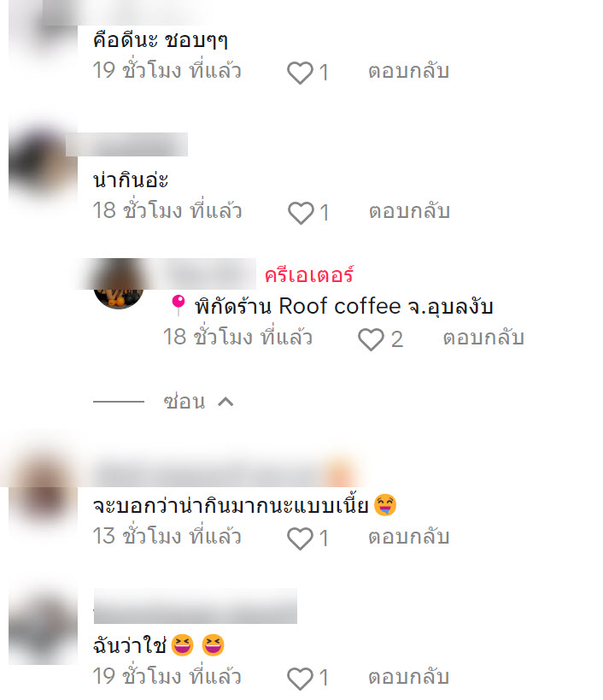
Task: Open username above "น่ากินอ่ะ" comment
Action: pyautogui.click(x=126, y=144)
